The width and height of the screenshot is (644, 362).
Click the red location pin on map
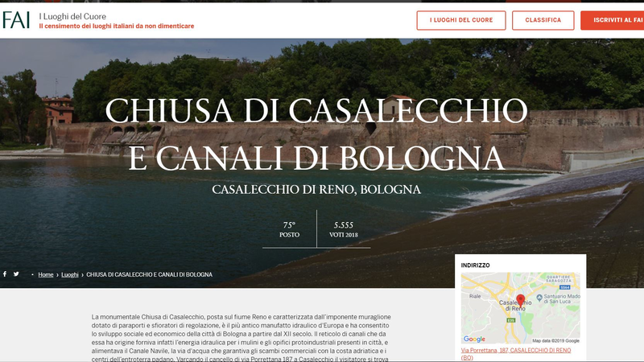point(520,301)
